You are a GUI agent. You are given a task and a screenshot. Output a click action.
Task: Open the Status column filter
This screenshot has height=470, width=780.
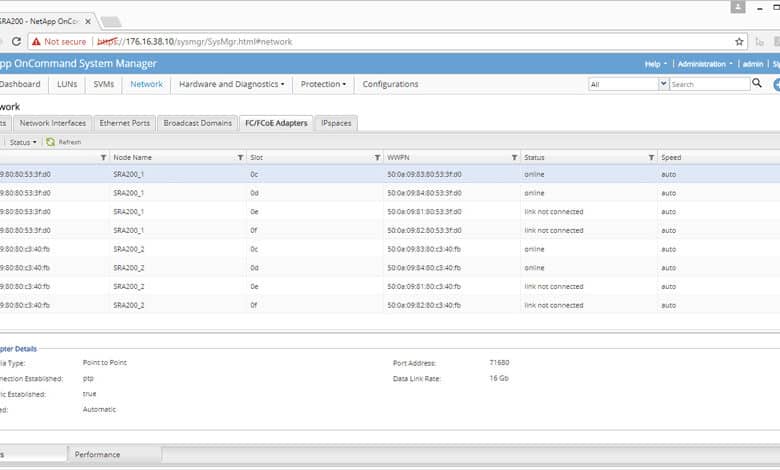pyautogui.click(x=651, y=157)
